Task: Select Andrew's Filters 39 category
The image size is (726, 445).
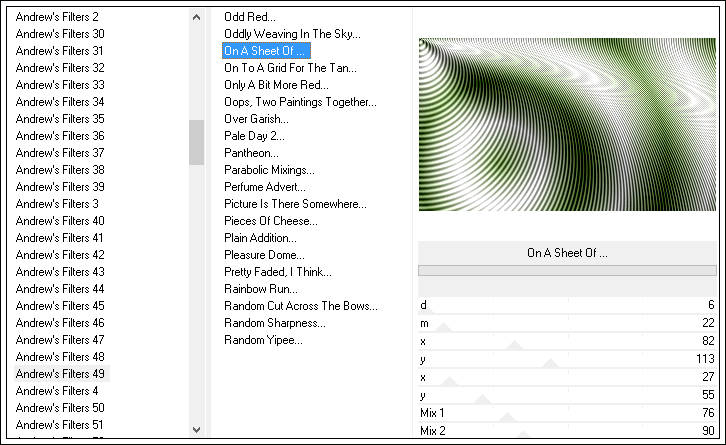Action: tap(60, 187)
